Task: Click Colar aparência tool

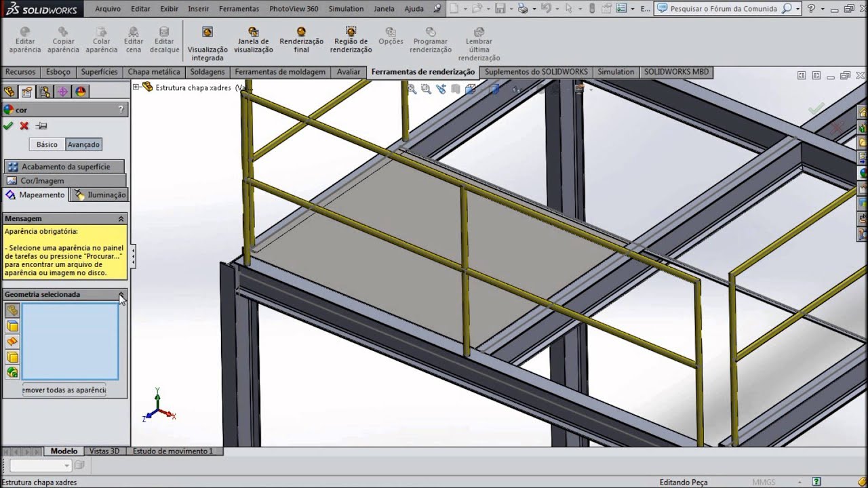Action: tap(102, 41)
